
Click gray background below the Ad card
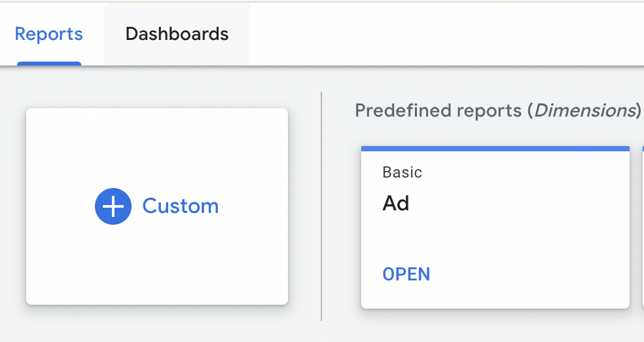pos(495,326)
